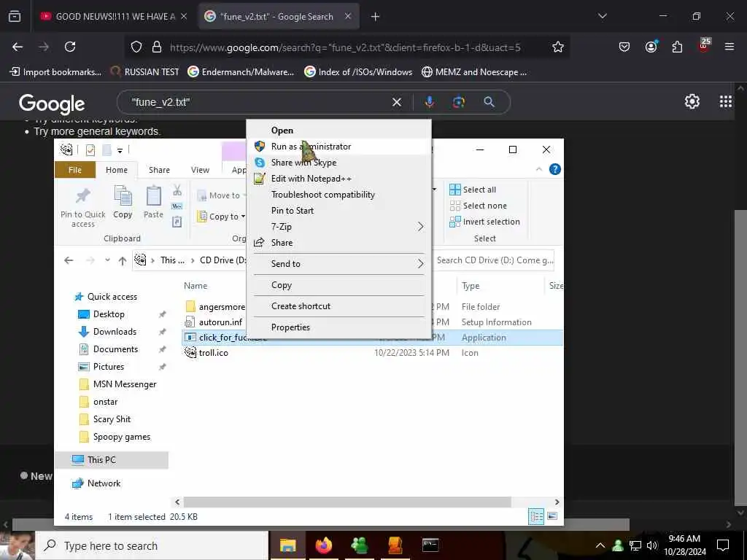Viewport: 747px width, 560px height.
Task: Open Firefox from the taskbar
Action: pyautogui.click(x=323, y=545)
